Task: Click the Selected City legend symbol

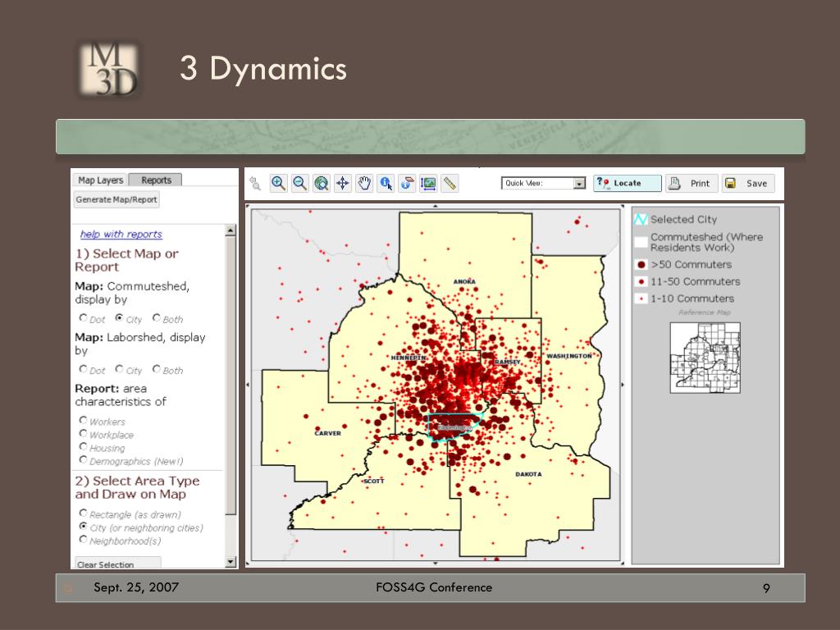Action: 641,219
